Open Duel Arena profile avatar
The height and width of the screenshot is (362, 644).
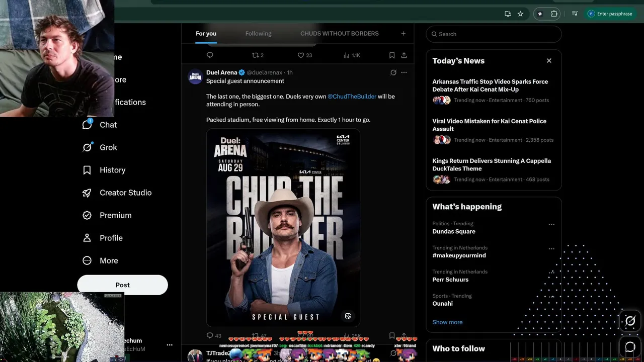click(x=195, y=76)
